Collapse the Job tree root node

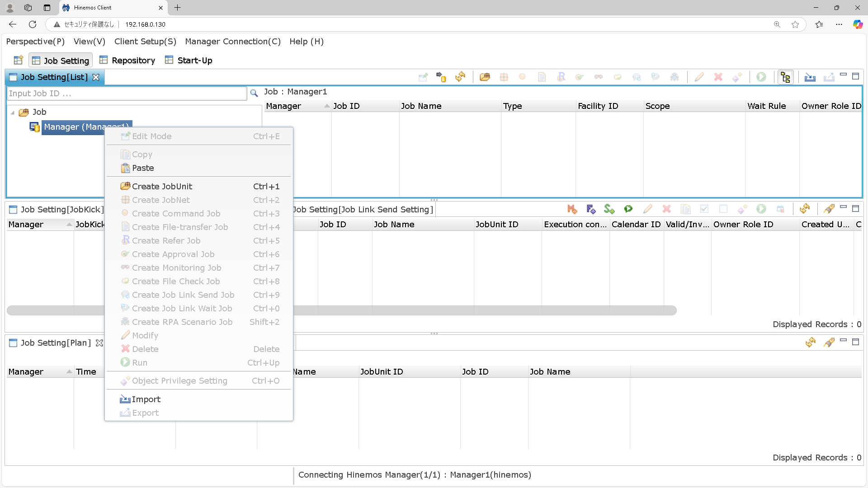pos(13,113)
